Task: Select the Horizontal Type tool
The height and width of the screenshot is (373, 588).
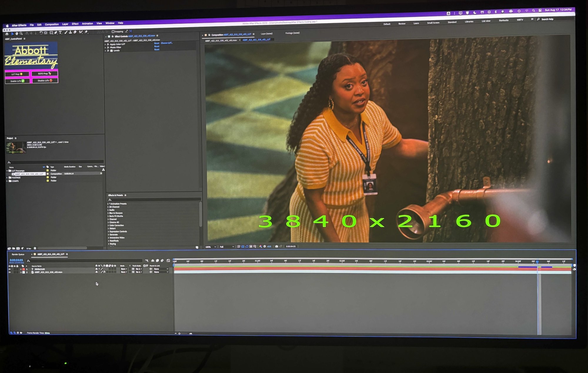Action: pyautogui.click(x=60, y=33)
